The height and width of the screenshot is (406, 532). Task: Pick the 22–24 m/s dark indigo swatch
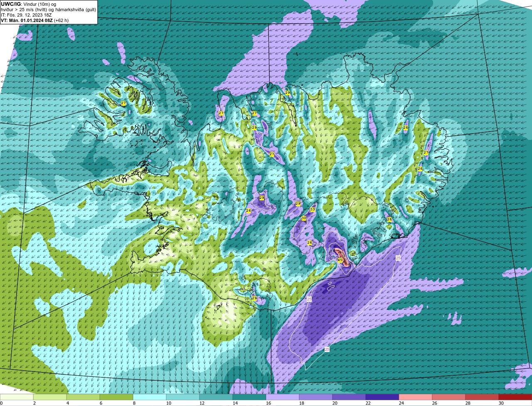click(x=382, y=397)
